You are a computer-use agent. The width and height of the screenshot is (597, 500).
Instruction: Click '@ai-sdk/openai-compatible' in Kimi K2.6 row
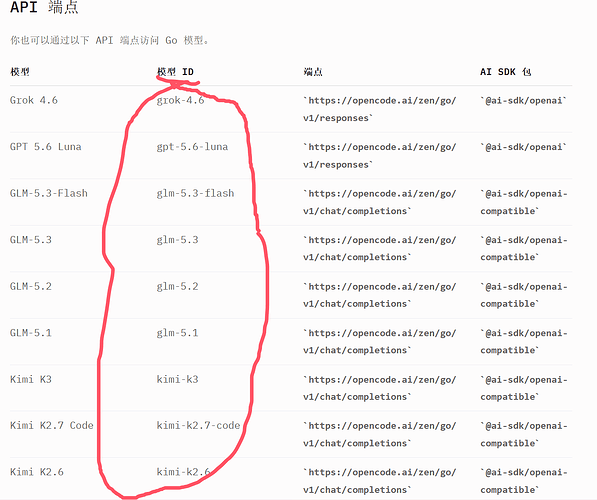point(524,481)
